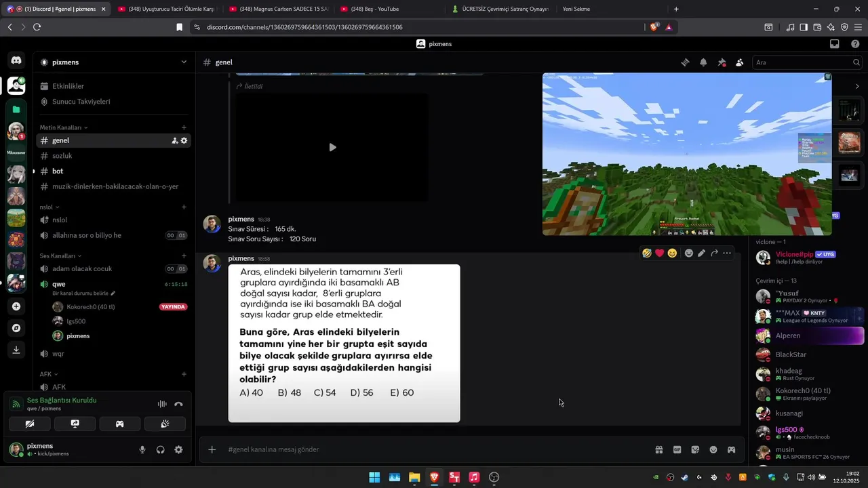868x488 pixels.
Task: Click the Ara search field
Action: 807,62
